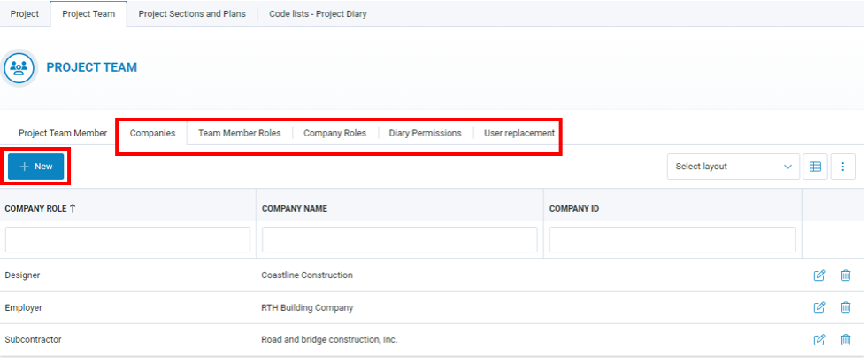Switch to the Project tab

tap(25, 14)
